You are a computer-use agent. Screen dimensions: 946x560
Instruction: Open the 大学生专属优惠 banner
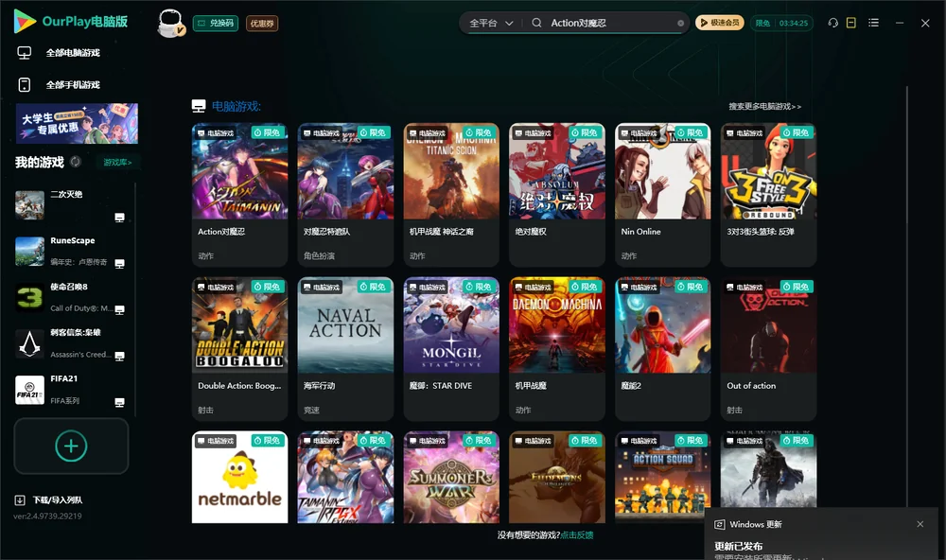pyautogui.click(x=77, y=123)
